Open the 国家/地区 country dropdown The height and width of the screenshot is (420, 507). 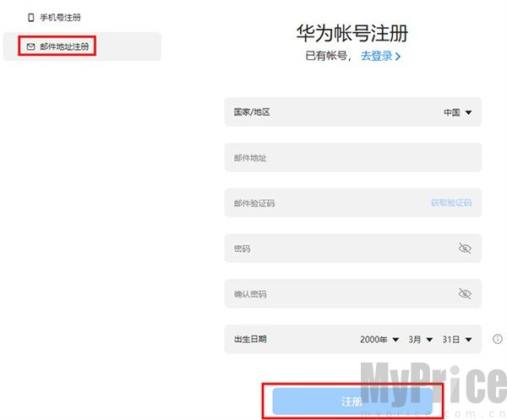click(x=353, y=112)
